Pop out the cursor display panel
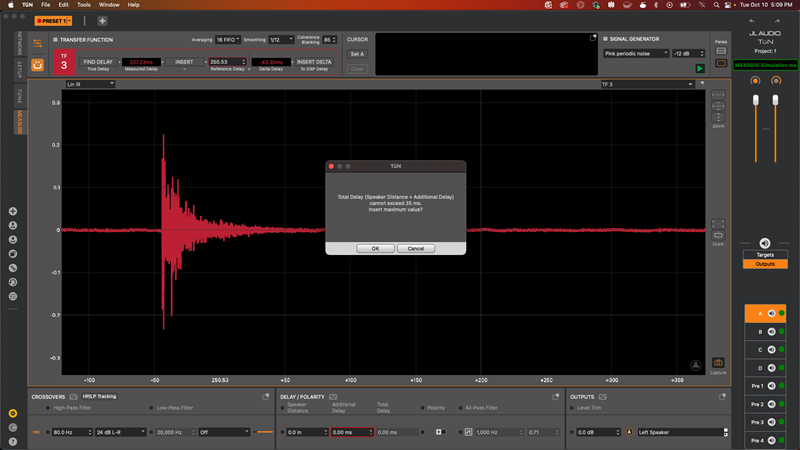Image resolution: width=800 pixels, height=450 pixels. (593, 38)
